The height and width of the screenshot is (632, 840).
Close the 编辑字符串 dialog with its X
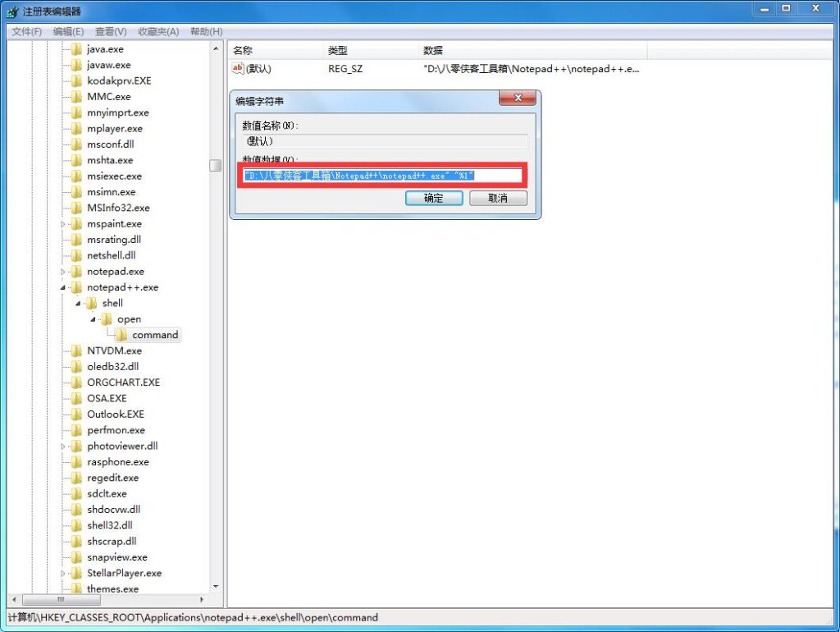point(518,98)
